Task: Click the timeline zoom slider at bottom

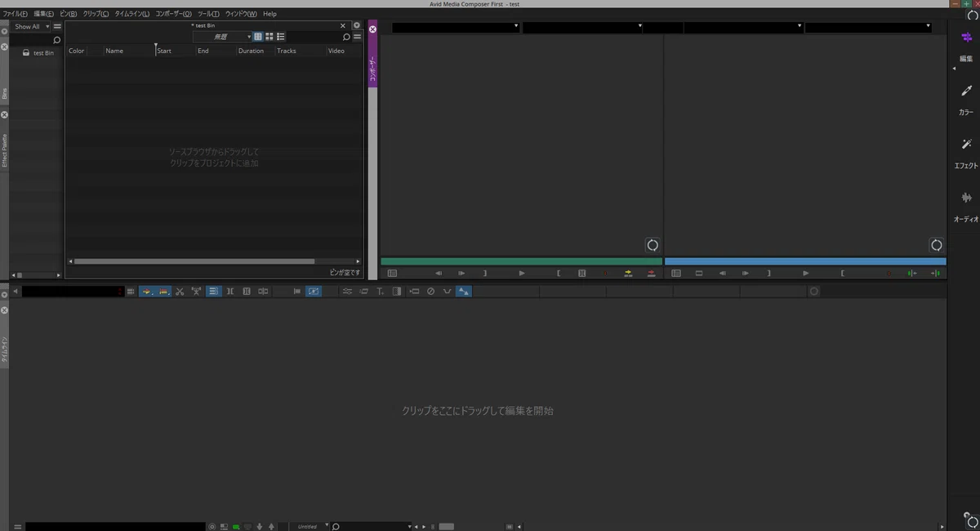Action: 446,527
